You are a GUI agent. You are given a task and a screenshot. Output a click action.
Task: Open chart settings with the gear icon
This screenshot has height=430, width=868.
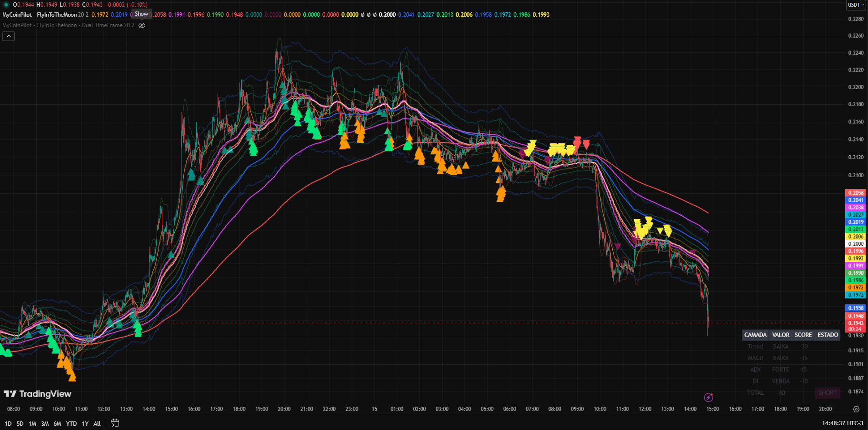point(856,409)
